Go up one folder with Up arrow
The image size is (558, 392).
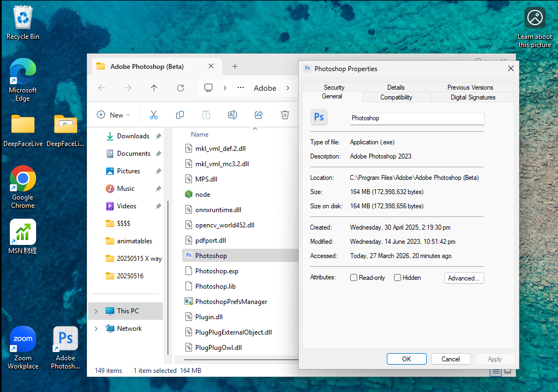tap(154, 88)
